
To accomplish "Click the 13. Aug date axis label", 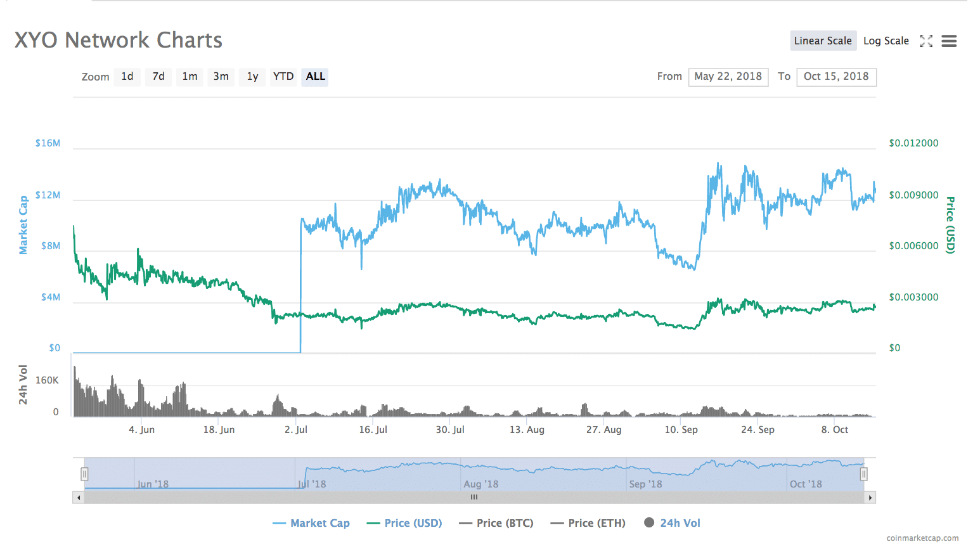I will pos(527,430).
